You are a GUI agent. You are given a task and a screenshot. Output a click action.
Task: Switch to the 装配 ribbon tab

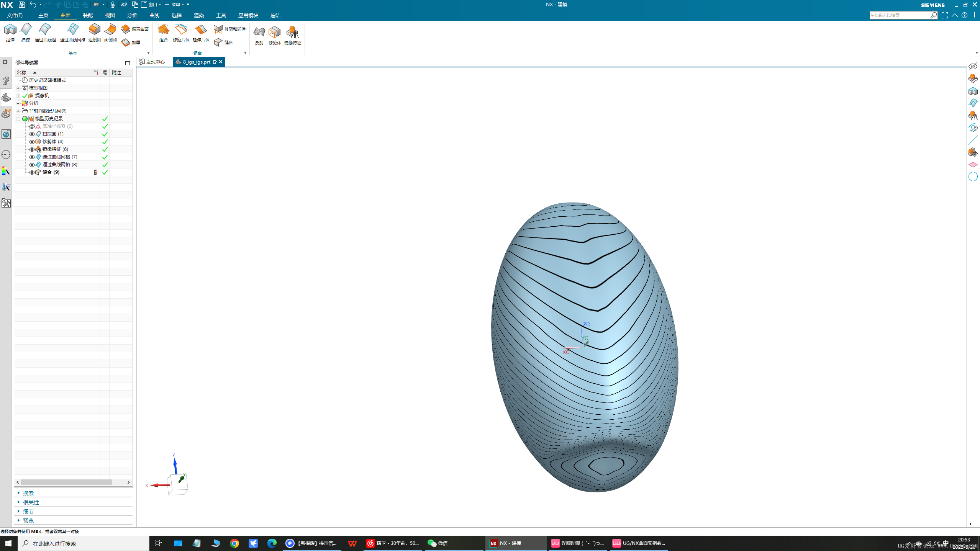(88, 15)
